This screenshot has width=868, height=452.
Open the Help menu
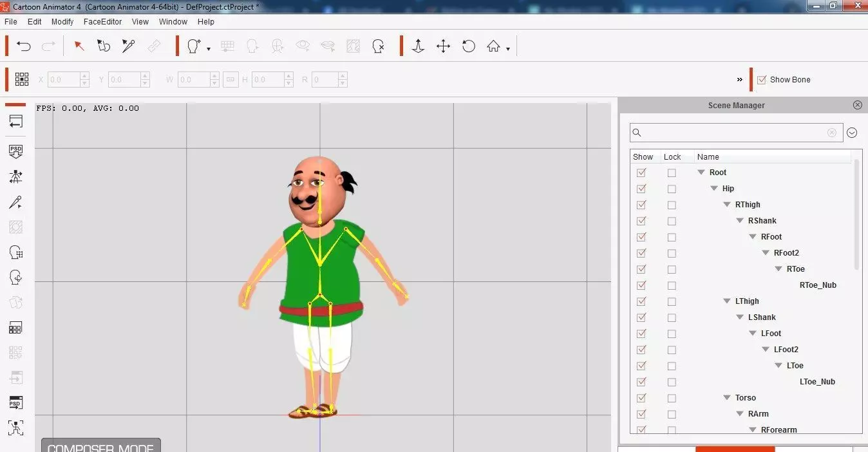206,21
